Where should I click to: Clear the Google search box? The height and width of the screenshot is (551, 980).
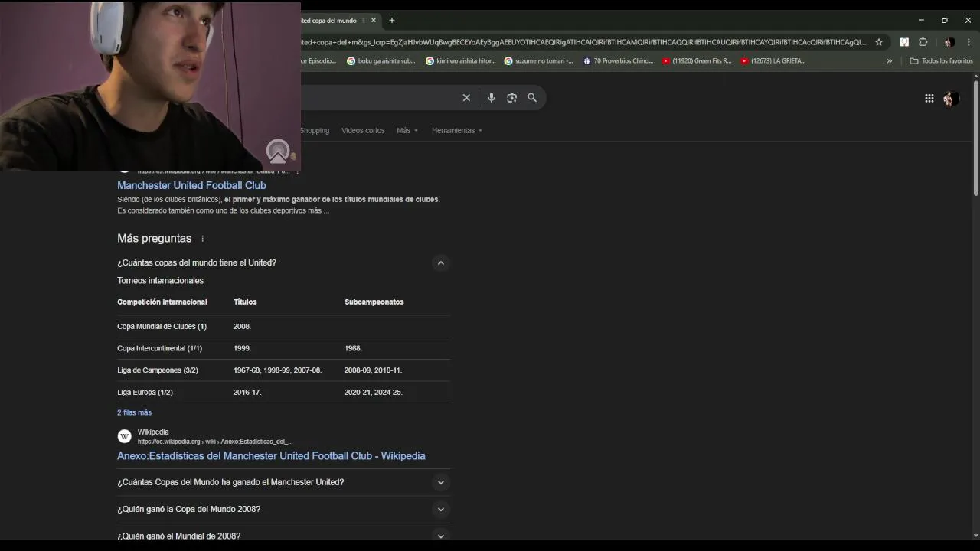[466, 98]
